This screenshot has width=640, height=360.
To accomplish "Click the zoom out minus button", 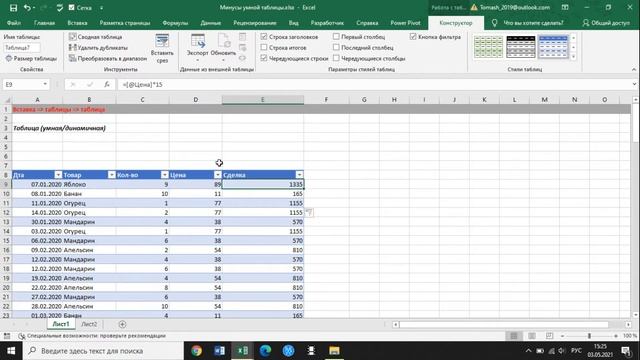I will pyautogui.click(x=562, y=336).
